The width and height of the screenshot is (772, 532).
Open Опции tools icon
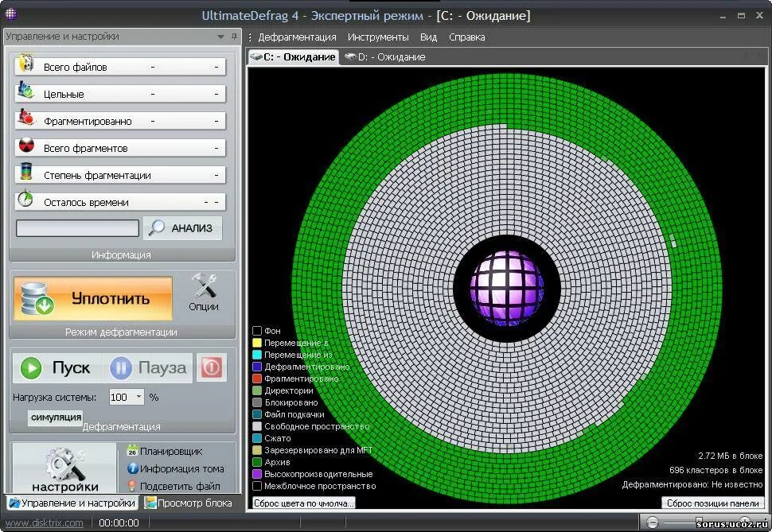pos(204,286)
